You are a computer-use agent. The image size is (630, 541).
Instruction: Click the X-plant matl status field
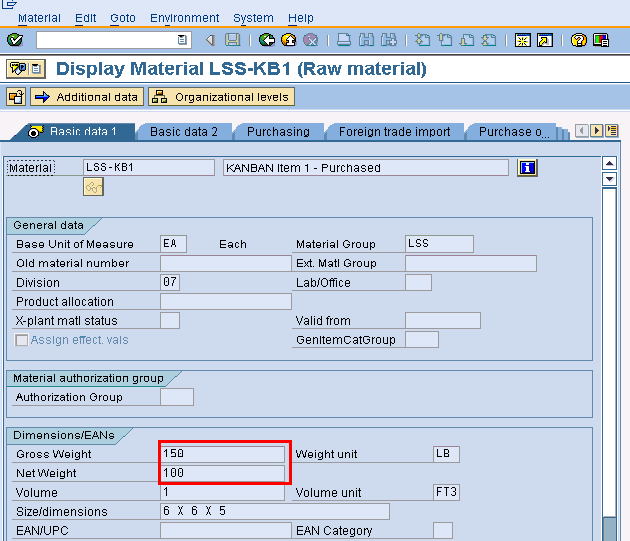170,320
